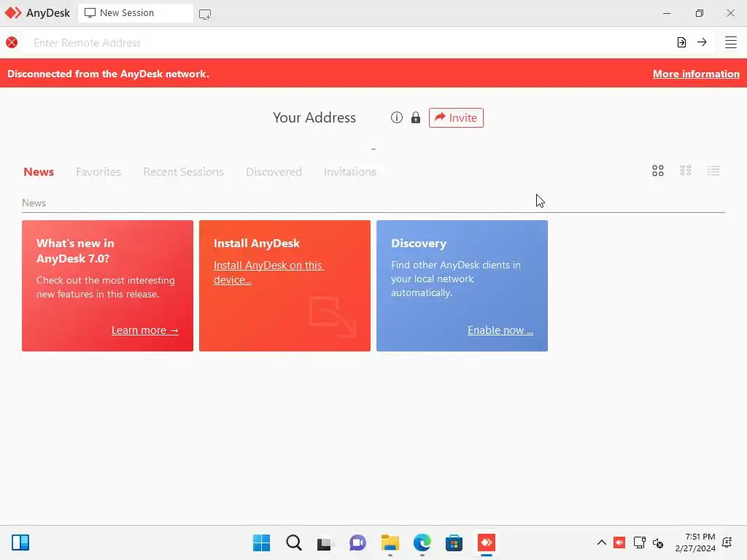The image size is (747, 560).
Task: Click the Discovery card title
Action: click(419, 243)
